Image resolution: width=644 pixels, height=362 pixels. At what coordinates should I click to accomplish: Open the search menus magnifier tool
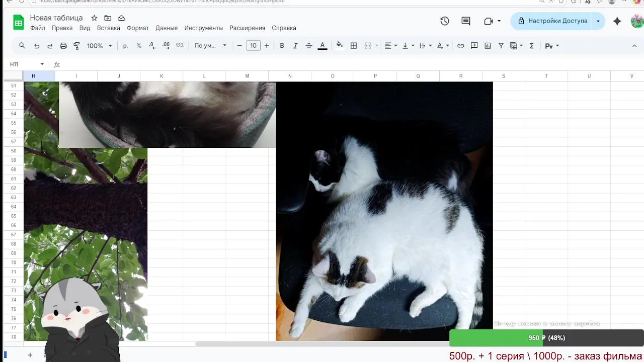click(x=22, y=46)
